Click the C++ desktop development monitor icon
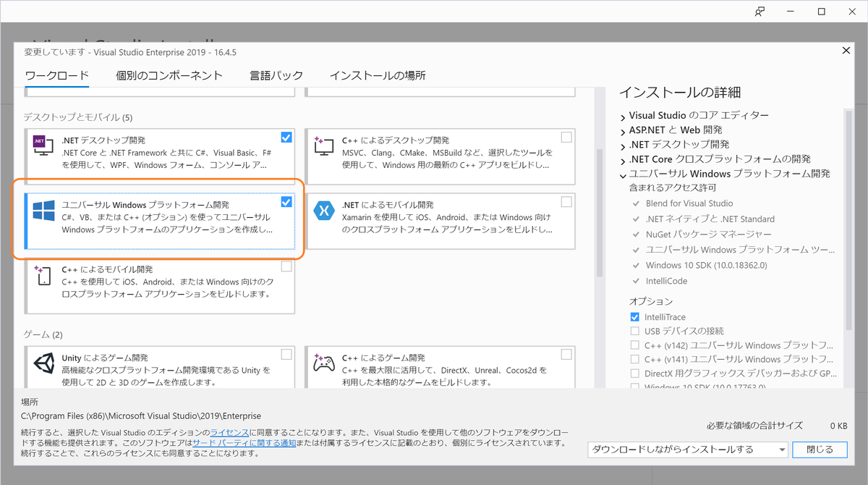This screenshot has height=485, width=868. pyautogui.click(x=323, y=145)
